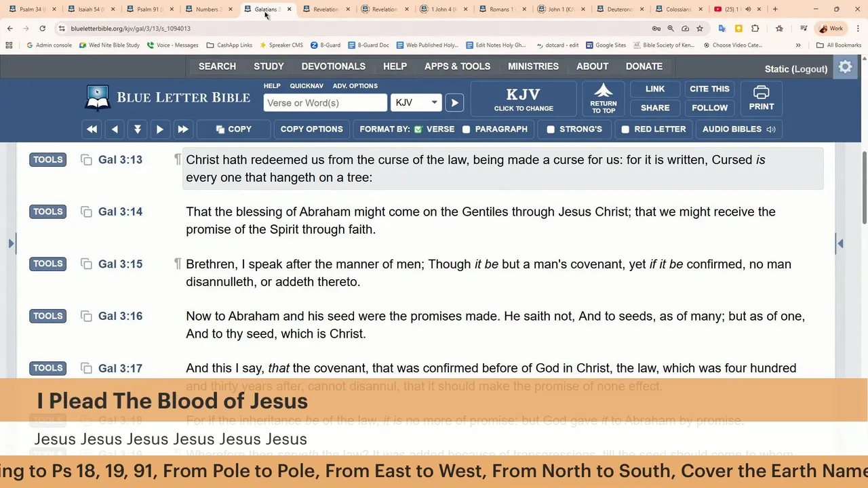This screenshot has width=868, height=488.
Task: Focus Verse or Word(s) search field
Action: click(x=325, y=103)
